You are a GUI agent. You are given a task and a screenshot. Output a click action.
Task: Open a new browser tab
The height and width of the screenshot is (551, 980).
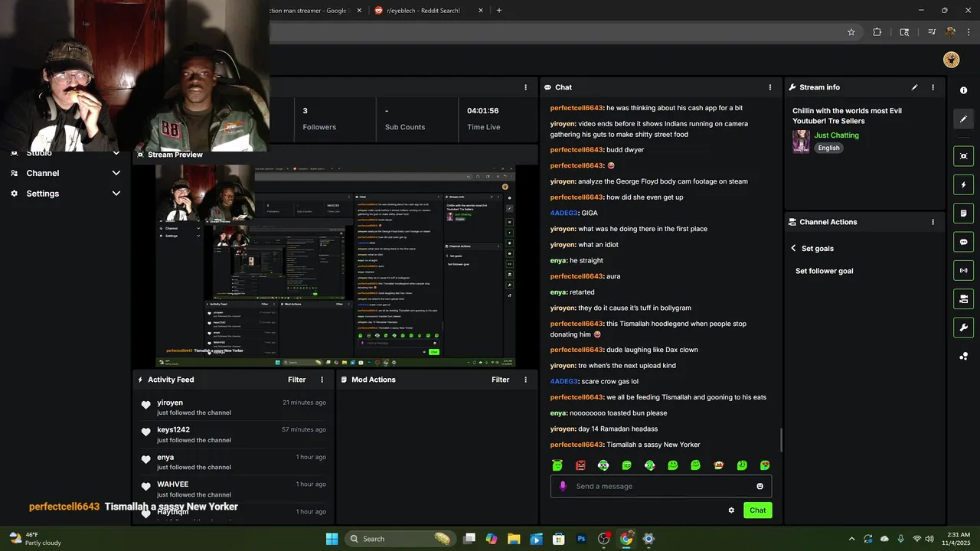[x=499, y=10]
